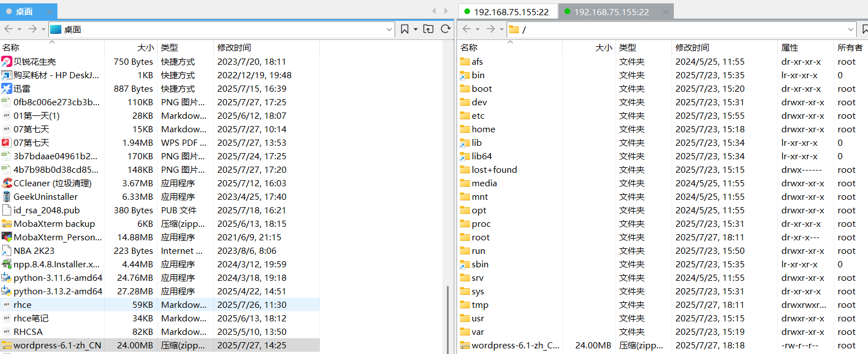
Task: Click the MobaXterm backup zip icon
Action: (7, 223)
